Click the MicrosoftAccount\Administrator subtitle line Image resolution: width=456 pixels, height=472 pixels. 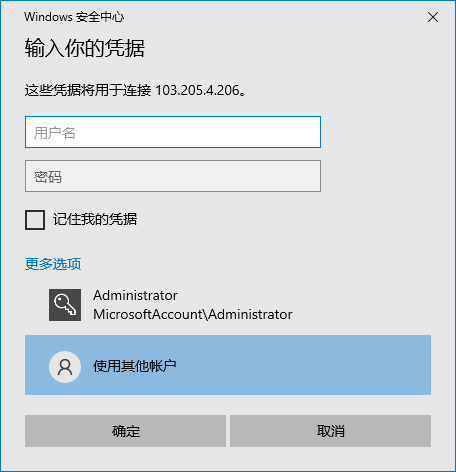coord(193,314)
